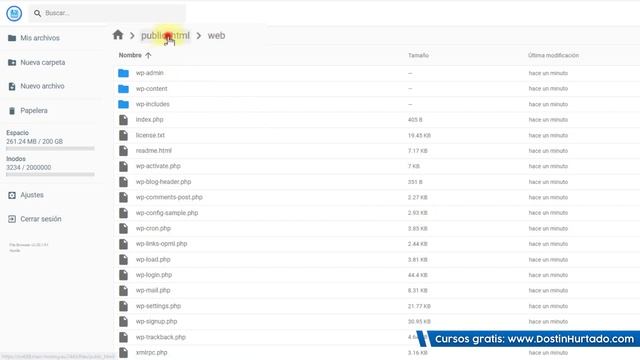This screenshot has width=640, height=360.
Task: Select wp-links-opml.php file icon
Action: coord(123,244)
